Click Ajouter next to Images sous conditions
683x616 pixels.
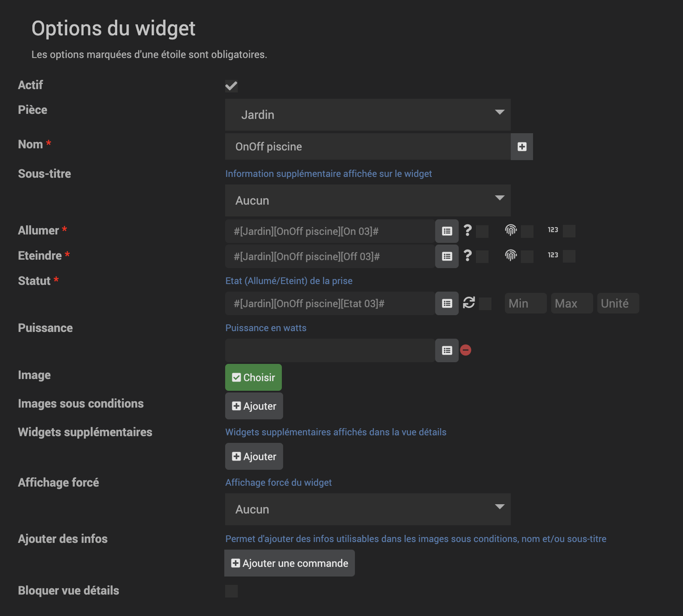(254, 406)
